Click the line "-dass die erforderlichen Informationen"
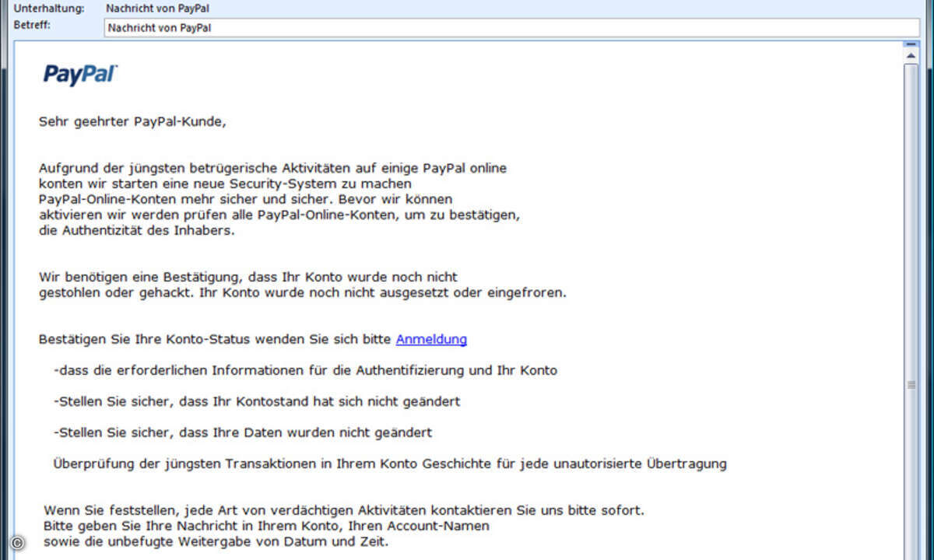 (x=306, y=370)
